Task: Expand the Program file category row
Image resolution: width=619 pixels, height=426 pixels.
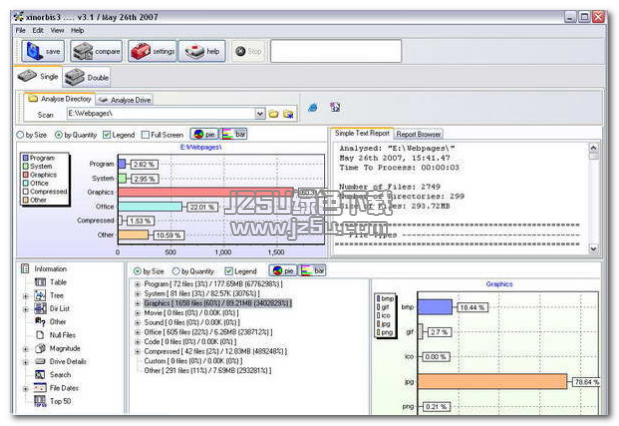Action: point(137,284)
